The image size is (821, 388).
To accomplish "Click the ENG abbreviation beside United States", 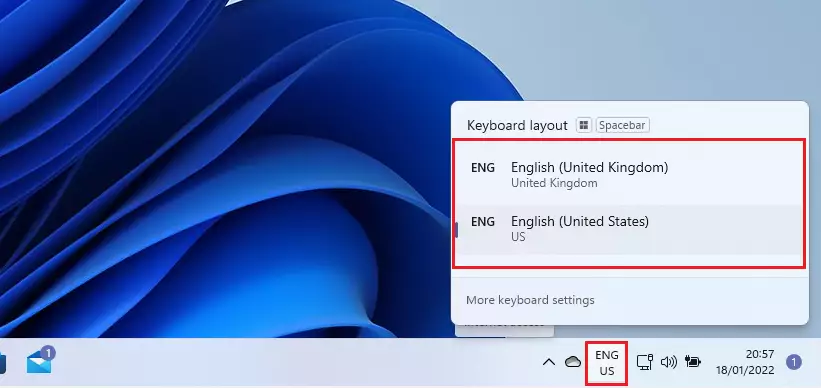I will click(483, 222).
